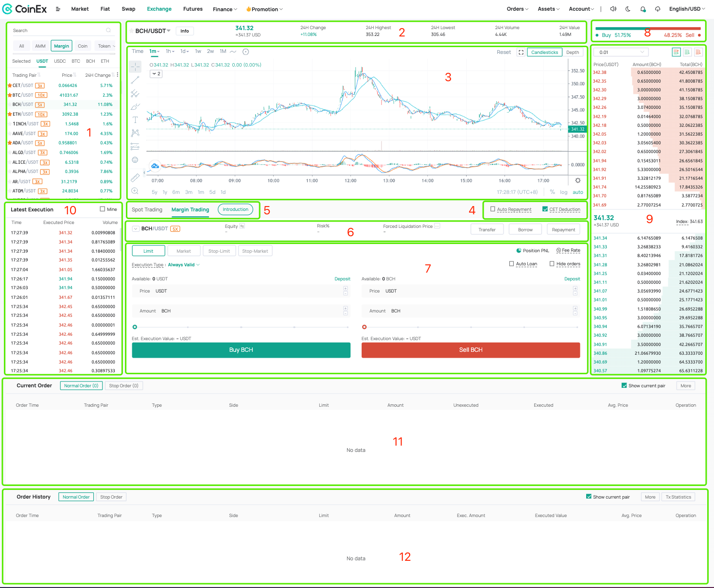
Task: Click the Info button beside BCH/USDT
Action: click(x=185, y=31)
